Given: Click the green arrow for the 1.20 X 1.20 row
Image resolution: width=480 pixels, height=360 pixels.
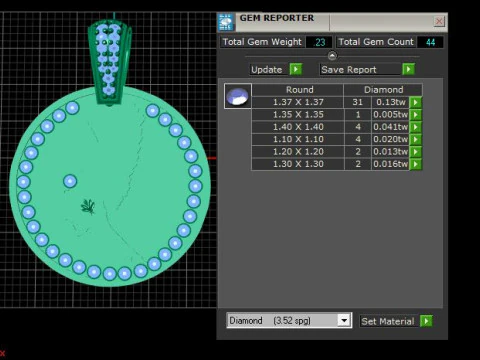Looking at the screenshot, I should (416, 152).
